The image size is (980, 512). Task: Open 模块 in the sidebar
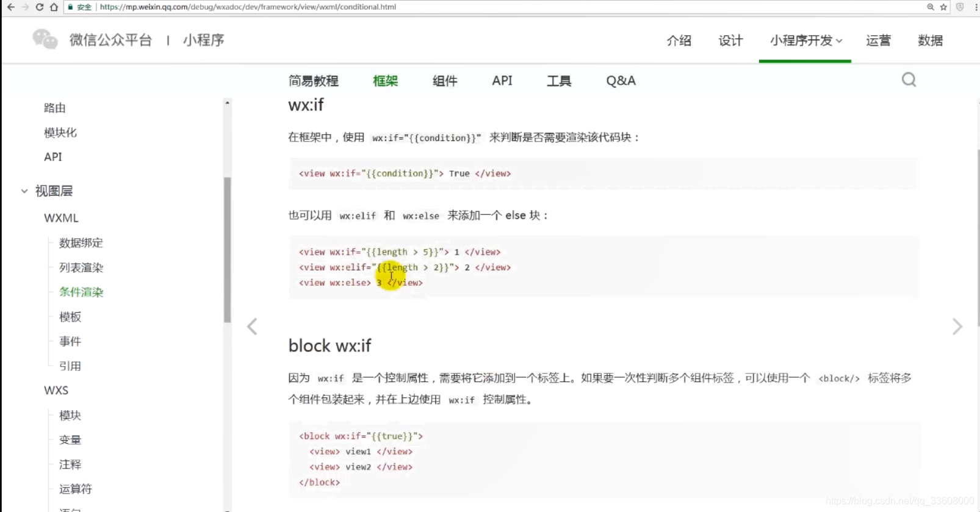coord(70,416)
